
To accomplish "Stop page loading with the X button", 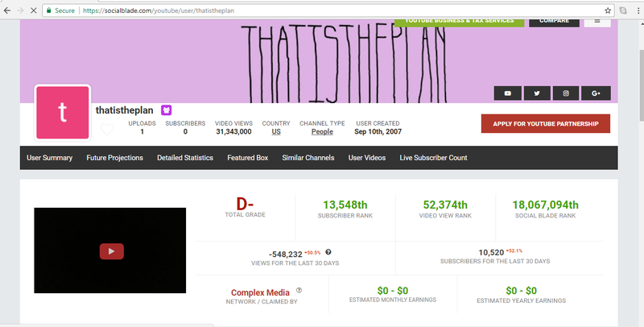I will click(34, 10).
